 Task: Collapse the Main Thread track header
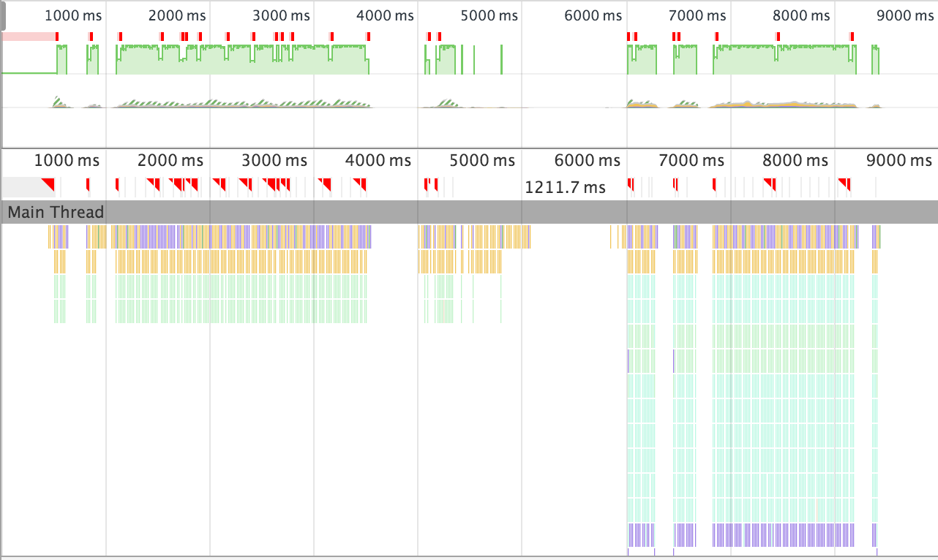tap(469, 212)
